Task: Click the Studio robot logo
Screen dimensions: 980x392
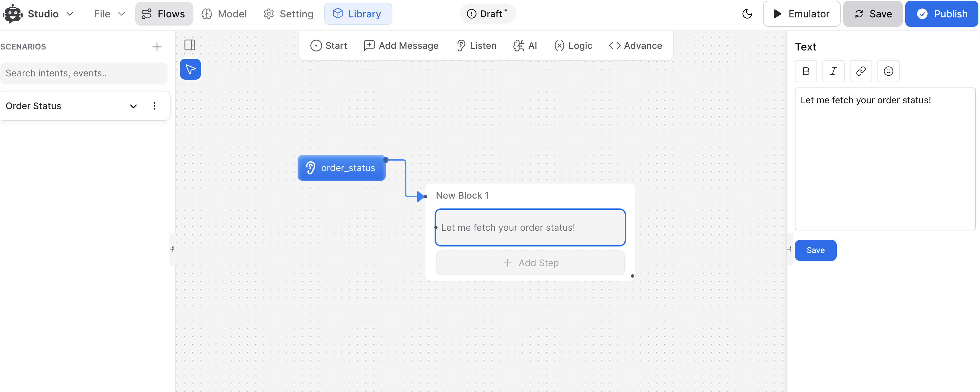Action: coord(12,13)
